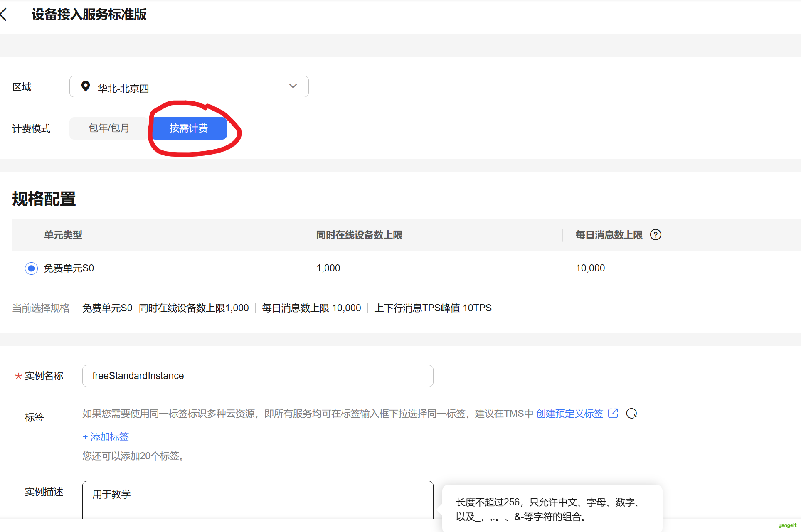Show help for 每日消息数上限
801x532 pixels.
(x=656, y=235)
